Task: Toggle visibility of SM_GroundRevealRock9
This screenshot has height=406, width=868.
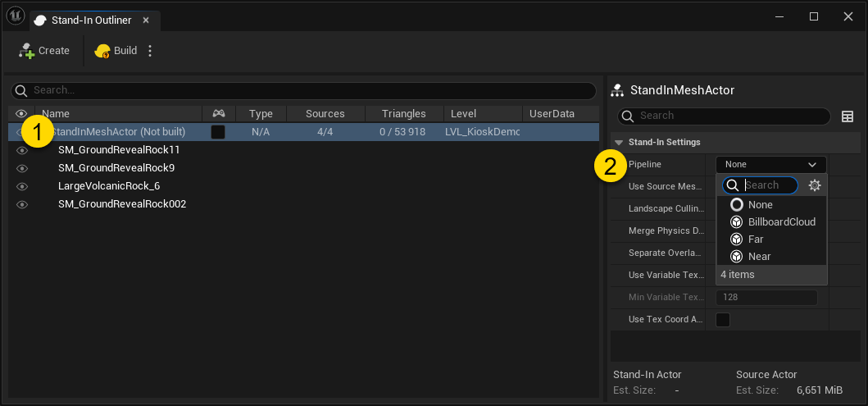Action: 22,168
